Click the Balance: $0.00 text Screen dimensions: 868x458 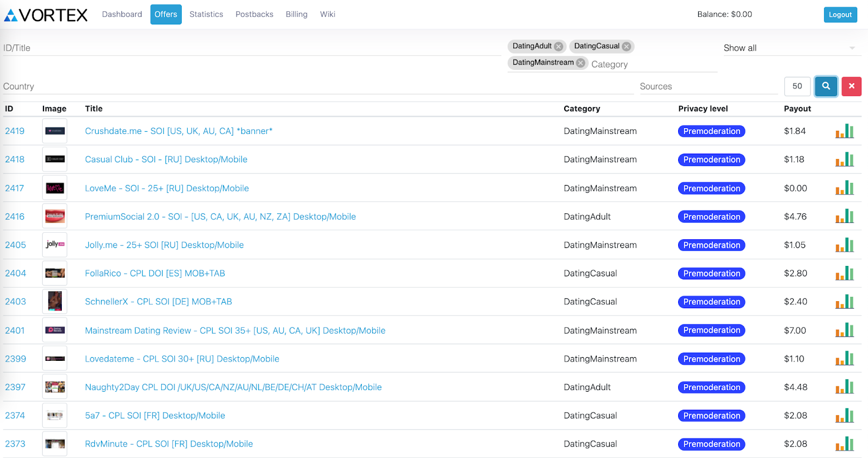725,15
